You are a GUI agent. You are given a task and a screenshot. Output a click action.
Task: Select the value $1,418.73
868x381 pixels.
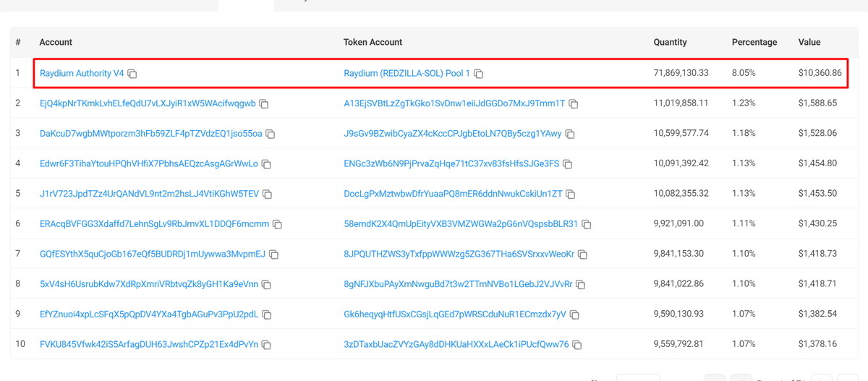click(817, 254)
